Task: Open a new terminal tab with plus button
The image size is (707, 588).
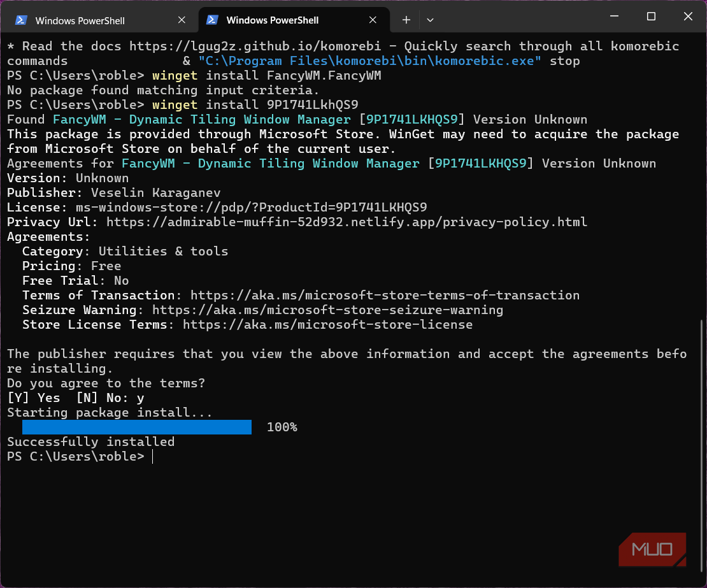Action: pyautogui.click(x=406, y=20)
